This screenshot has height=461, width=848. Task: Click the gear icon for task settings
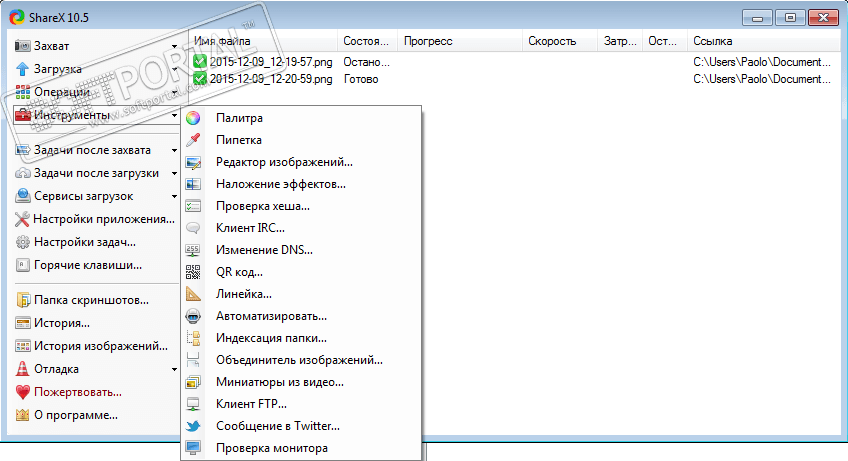click(x=23, y=242)
